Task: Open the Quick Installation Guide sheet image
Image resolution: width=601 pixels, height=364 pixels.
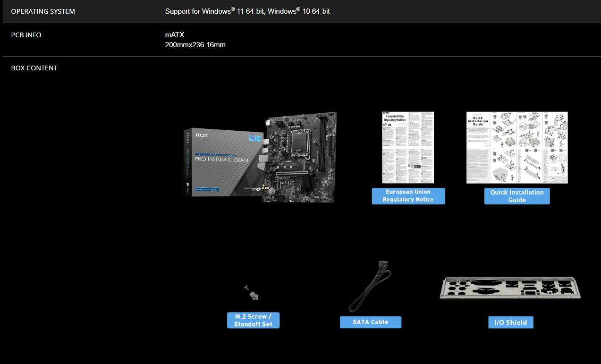Action: point(517,147)
